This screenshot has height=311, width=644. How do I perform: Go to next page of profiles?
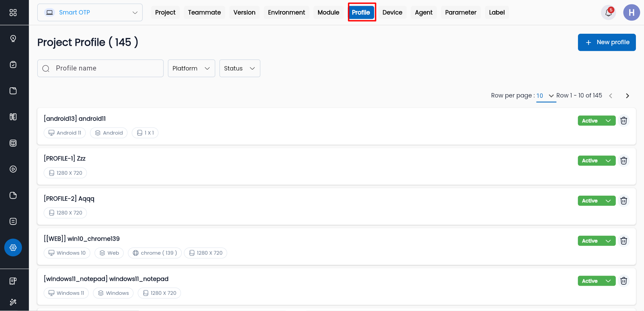[627, 96]
